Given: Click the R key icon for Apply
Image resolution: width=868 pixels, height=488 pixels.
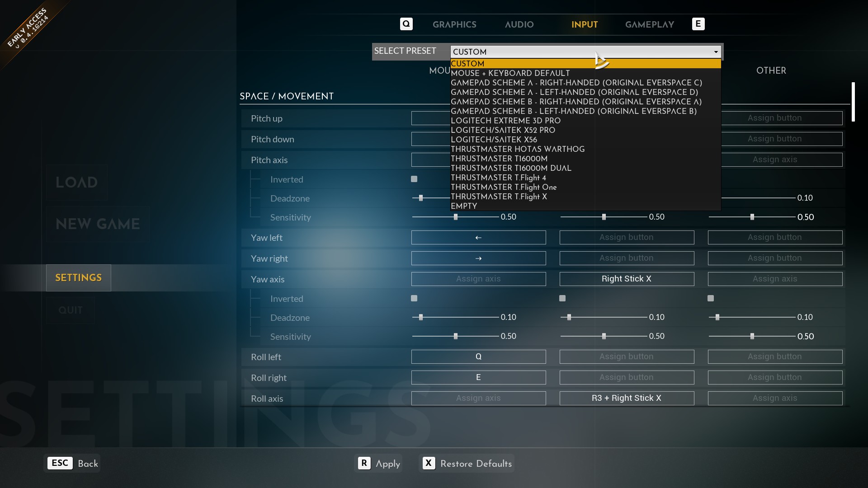Looking at the screenshot, I should tap(364, 463).
